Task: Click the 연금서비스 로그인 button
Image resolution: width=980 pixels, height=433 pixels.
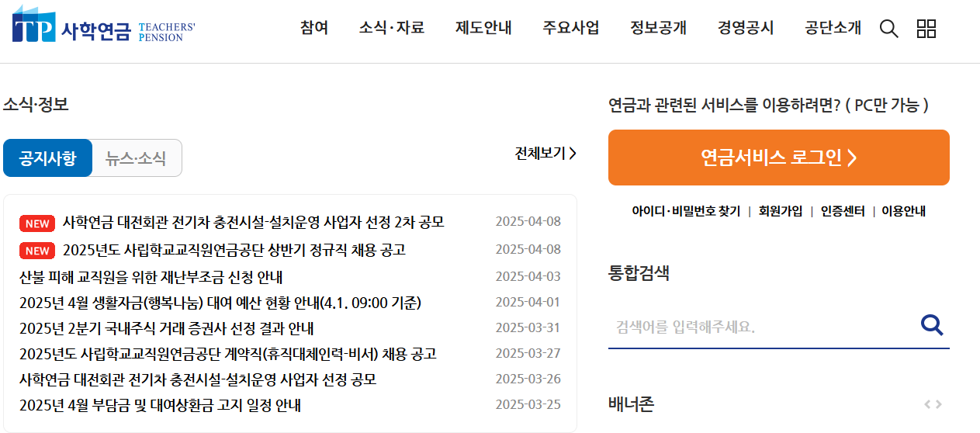Action: (779, 158)
